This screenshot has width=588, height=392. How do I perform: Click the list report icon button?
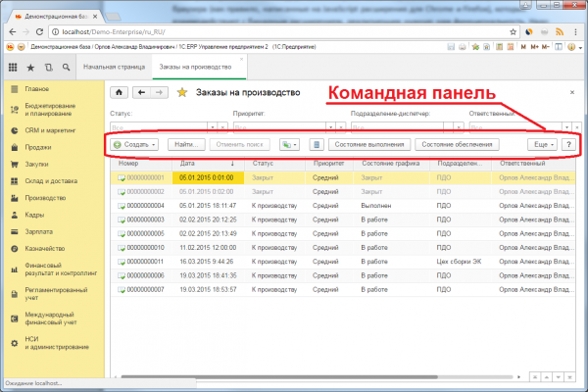point(315,144)
